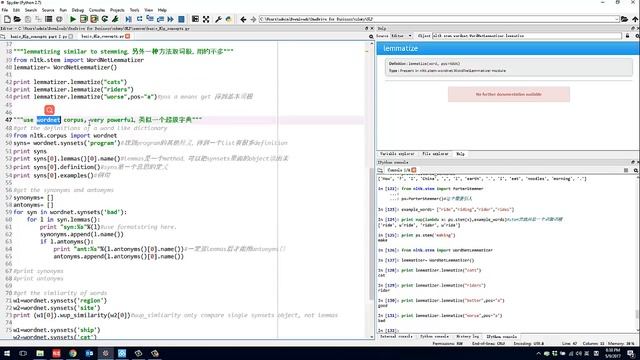
Task: Browse working directory folder icon
Action: tap(624, 19)
